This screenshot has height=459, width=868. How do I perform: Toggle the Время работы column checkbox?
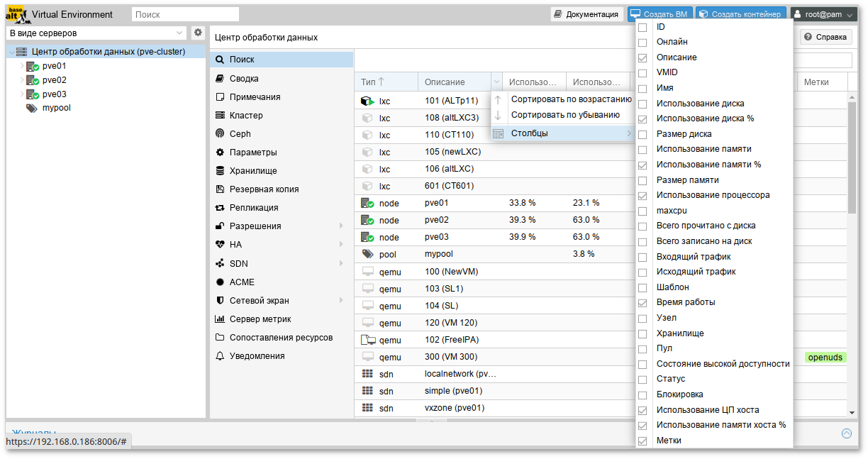[642, 303]
